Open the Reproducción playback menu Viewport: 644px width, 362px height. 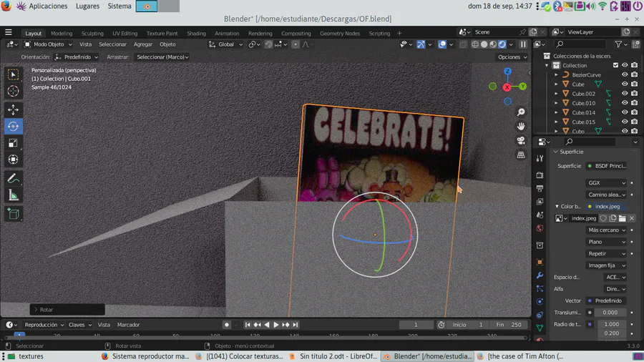tap(44, 325)
